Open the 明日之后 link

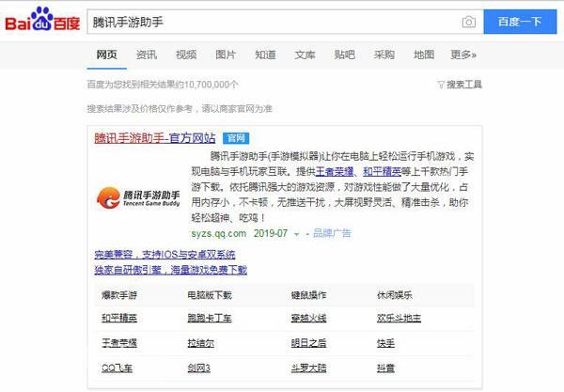(x=308, y=343)
